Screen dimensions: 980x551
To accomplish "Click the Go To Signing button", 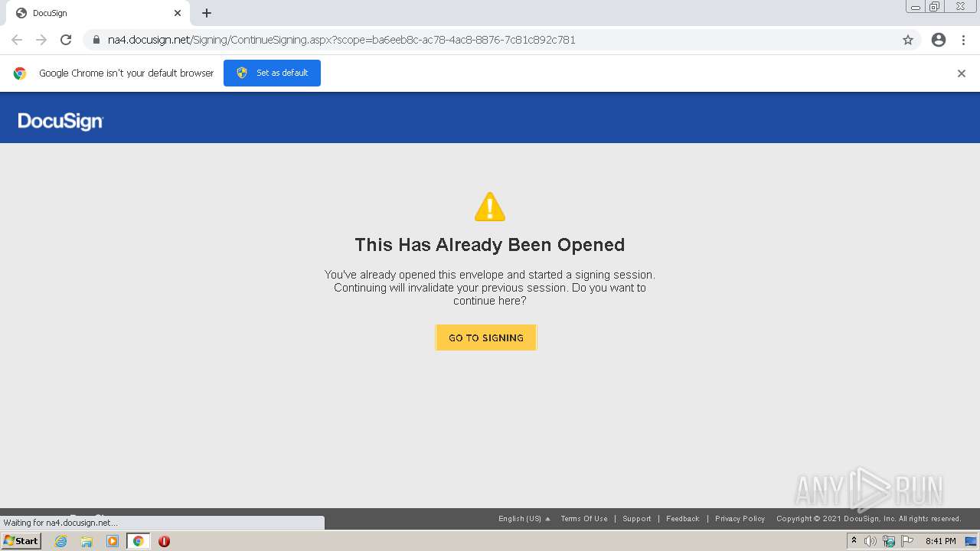I will [486, 337].
